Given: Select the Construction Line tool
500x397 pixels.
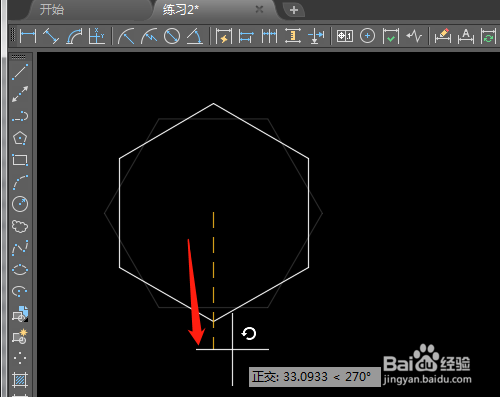Looking at the screenshot, I should (x=20, y=94).
